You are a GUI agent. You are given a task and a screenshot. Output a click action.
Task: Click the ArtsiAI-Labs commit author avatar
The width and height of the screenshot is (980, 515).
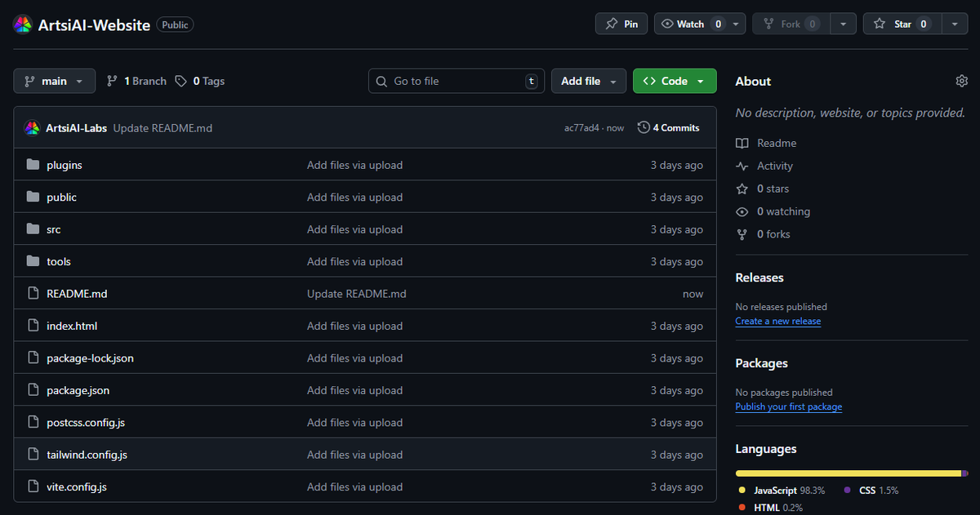[x=32, y=128]
